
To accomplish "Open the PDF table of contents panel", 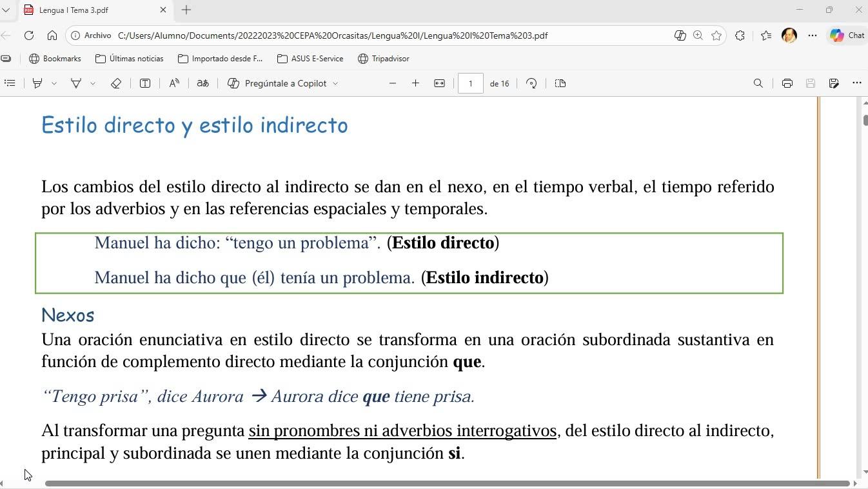I will pos(10,83).
